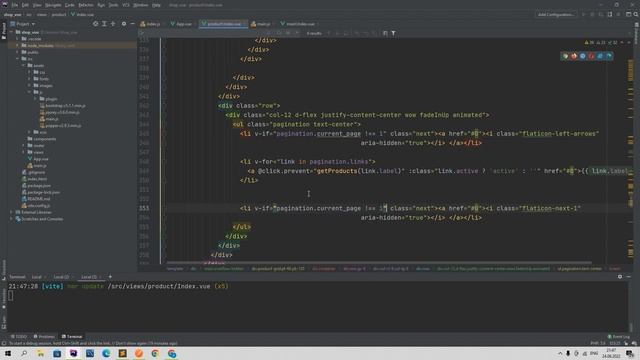
Task: Toggle Problems tool window button
Action: 44,337
